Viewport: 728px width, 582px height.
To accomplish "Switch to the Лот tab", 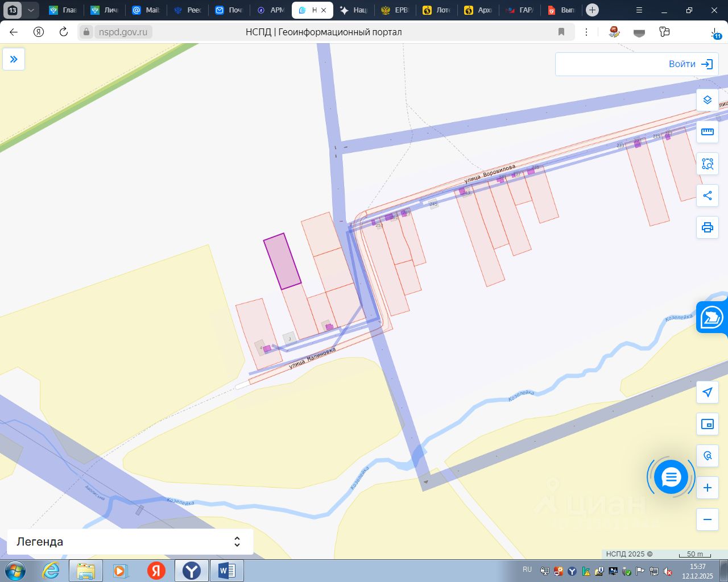I will tap(436, 10).
